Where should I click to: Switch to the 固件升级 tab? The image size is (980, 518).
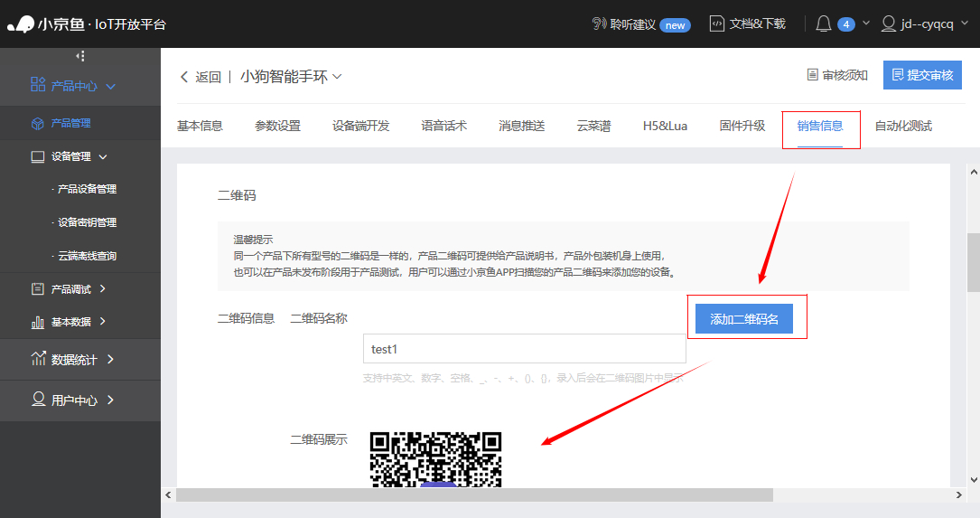[742, 126]
